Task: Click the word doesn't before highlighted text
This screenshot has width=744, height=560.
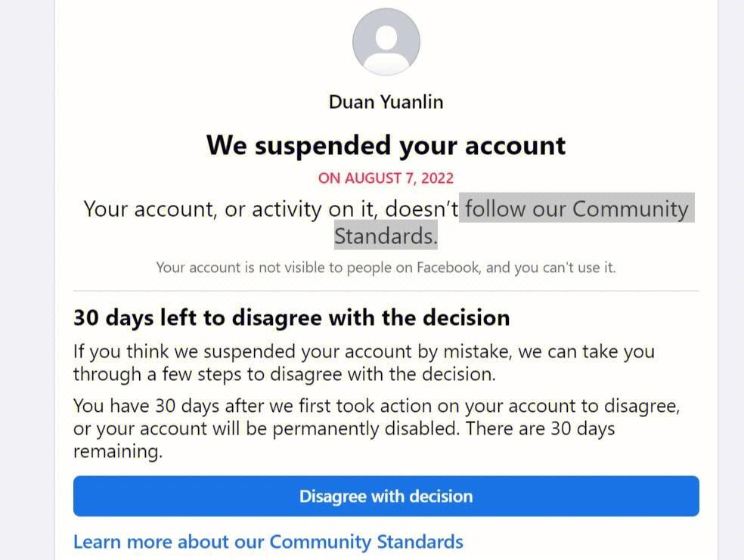Action: pyautogui.click(x=422, y=209)
